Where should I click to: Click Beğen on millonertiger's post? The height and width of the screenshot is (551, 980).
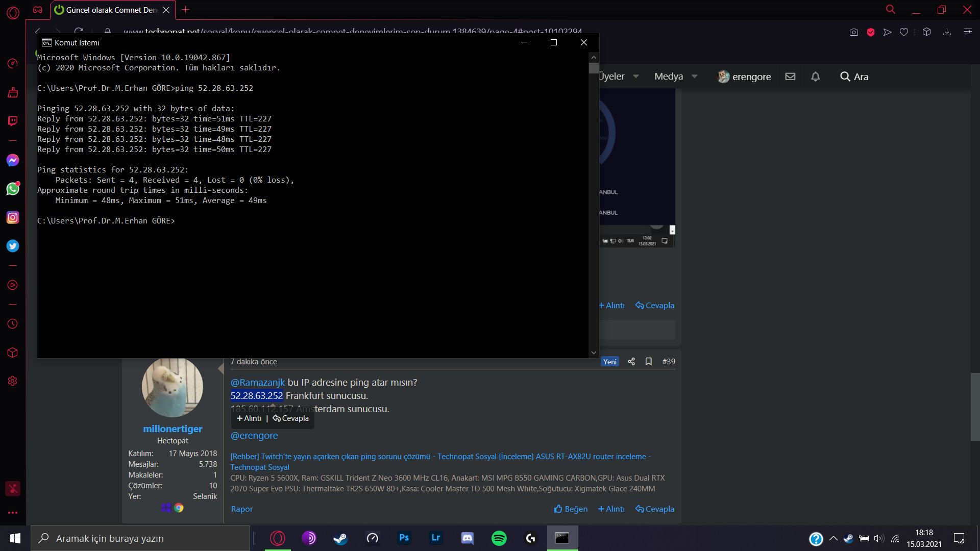pos(571,509)
